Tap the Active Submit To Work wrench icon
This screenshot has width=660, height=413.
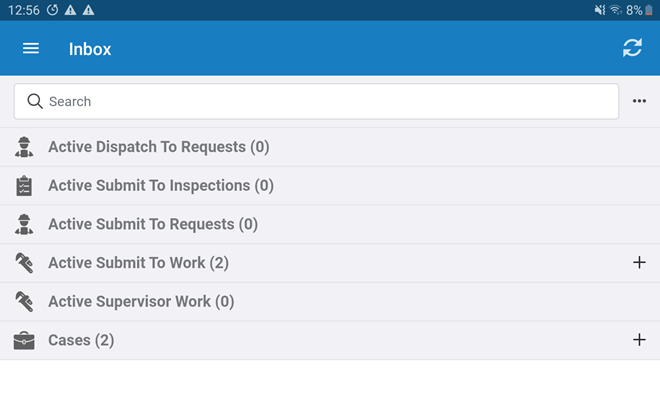[25, 263]
